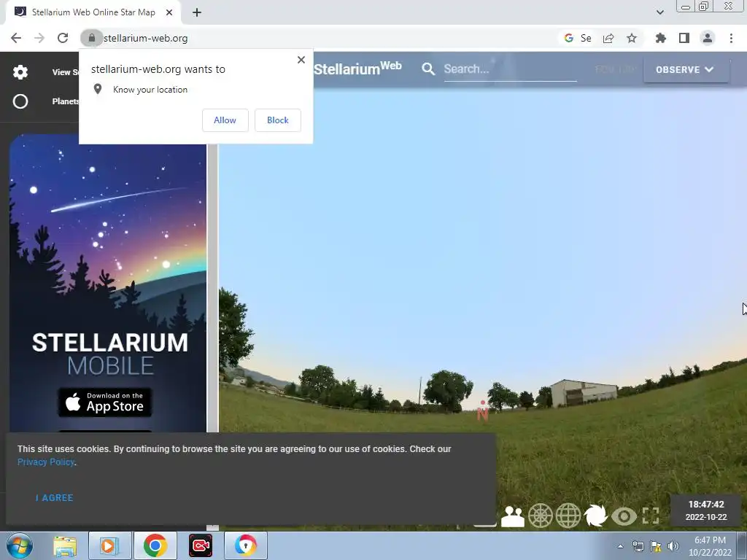The image size is (747, 560).
Task: Open the Privacy Policy link
Action: [x=46, y=462]
